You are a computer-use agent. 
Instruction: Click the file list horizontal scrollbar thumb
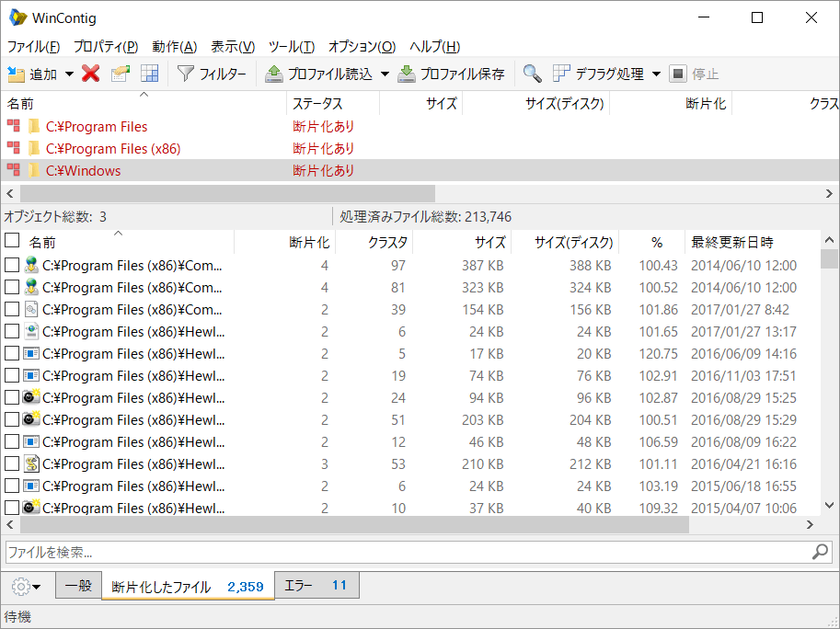tap(354, 525)
